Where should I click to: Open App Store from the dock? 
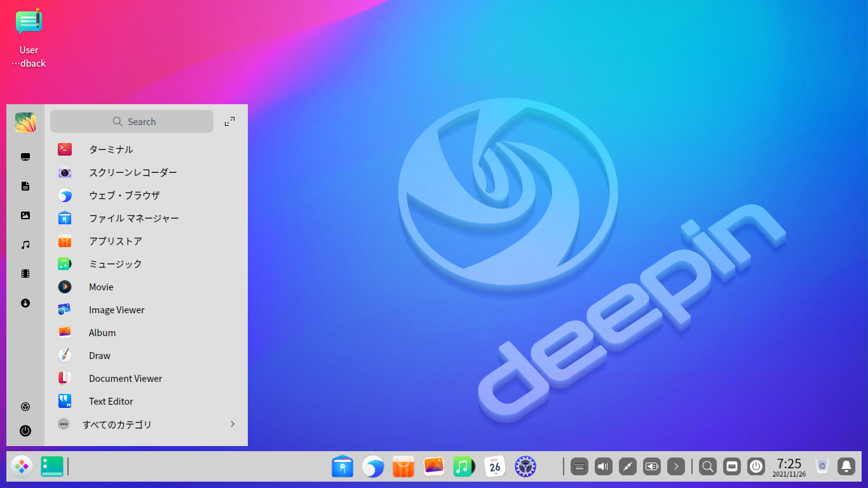click(403, 466)
